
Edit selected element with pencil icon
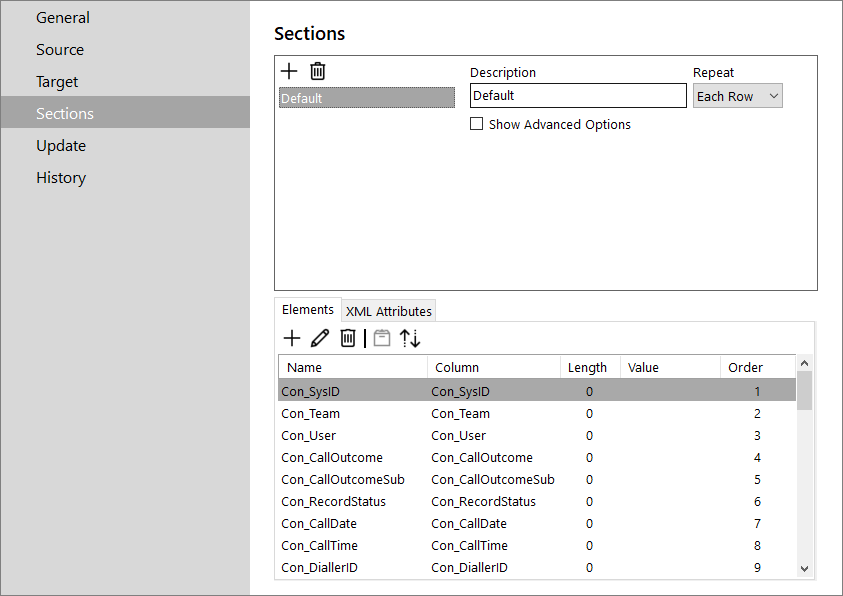320,338
